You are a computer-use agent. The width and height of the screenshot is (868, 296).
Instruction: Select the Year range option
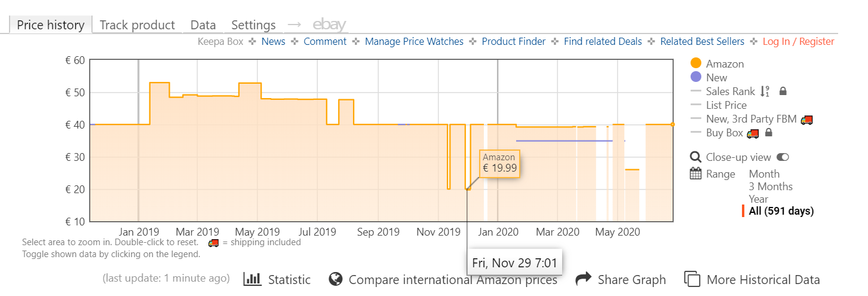pyautogui.click(x=759, y=199)
